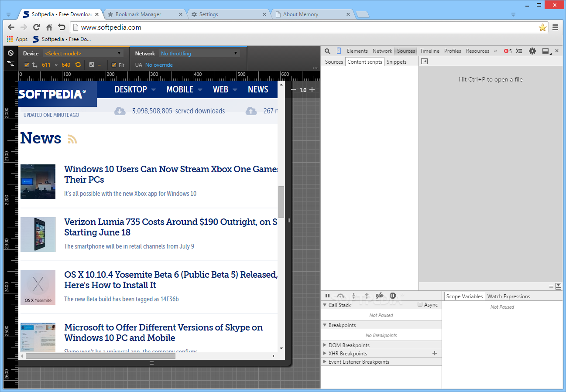Hide the Sources navigator pane

click(424, 61)
